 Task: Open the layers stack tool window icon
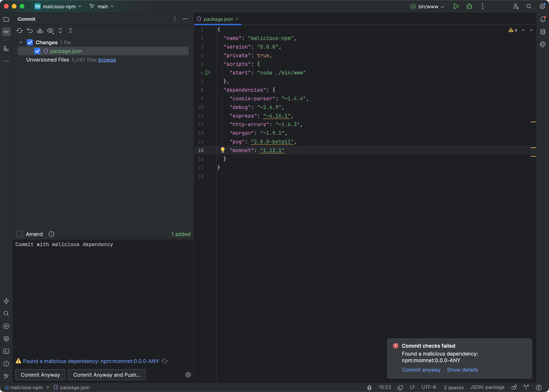pyautogui.click(x=6, y=339)
